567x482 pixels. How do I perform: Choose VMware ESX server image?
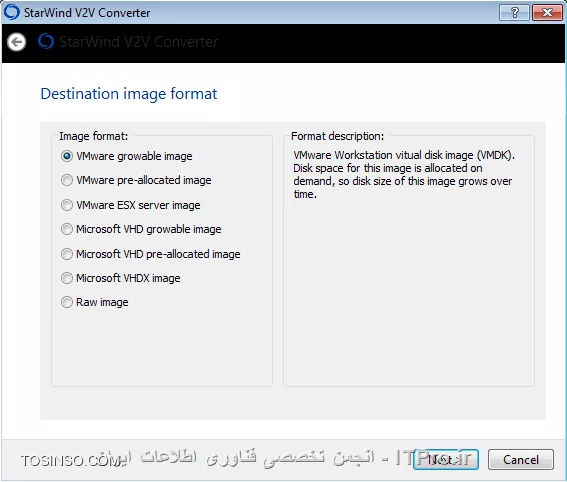tap(131, 205)
